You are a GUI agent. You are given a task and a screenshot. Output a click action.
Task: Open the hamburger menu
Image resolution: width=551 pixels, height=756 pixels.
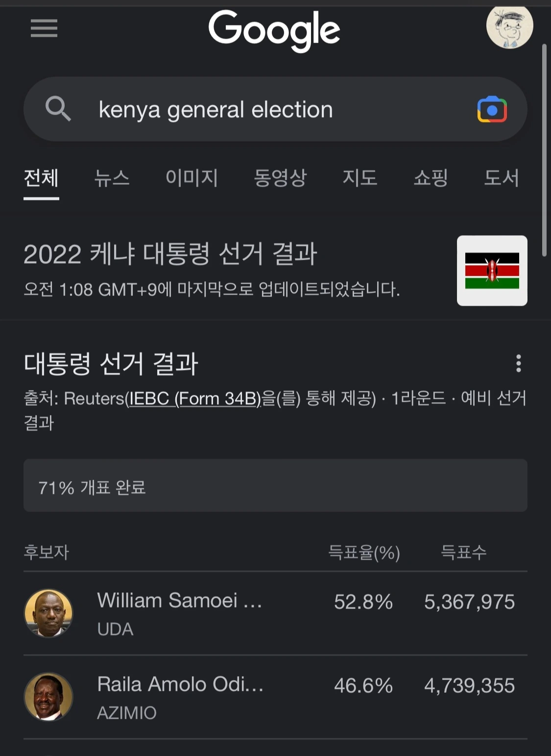pyautogui.click(x=44, y=28)
